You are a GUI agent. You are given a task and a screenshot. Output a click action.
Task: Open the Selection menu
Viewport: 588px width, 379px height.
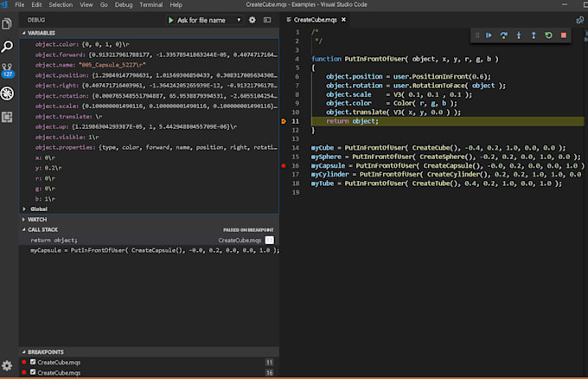click(x=61, y=4)
